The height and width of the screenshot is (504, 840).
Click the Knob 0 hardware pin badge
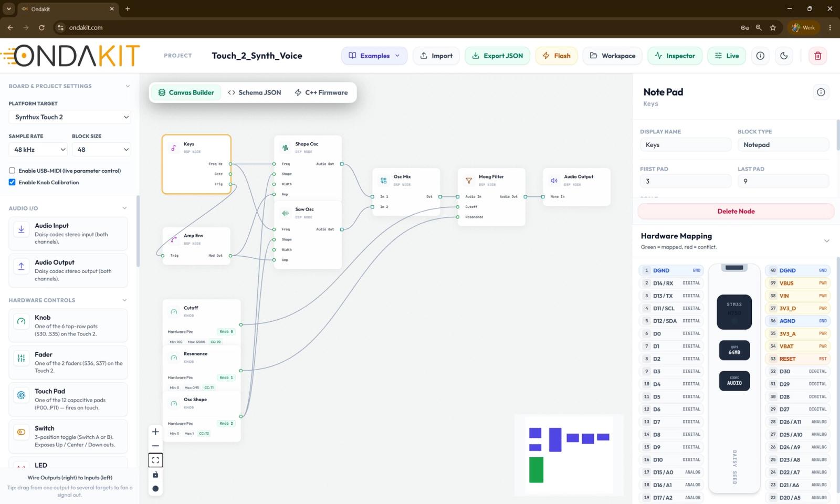[226, 332]
